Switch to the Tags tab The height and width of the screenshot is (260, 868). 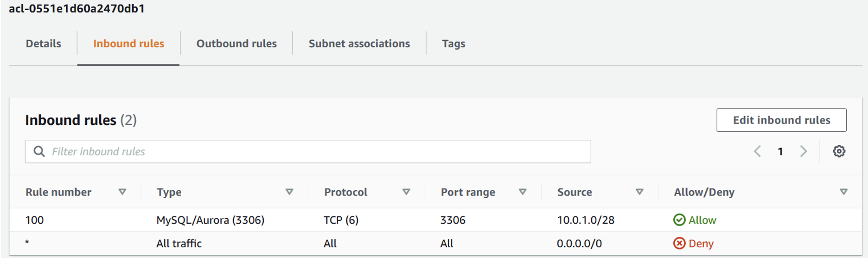[453, 44]
